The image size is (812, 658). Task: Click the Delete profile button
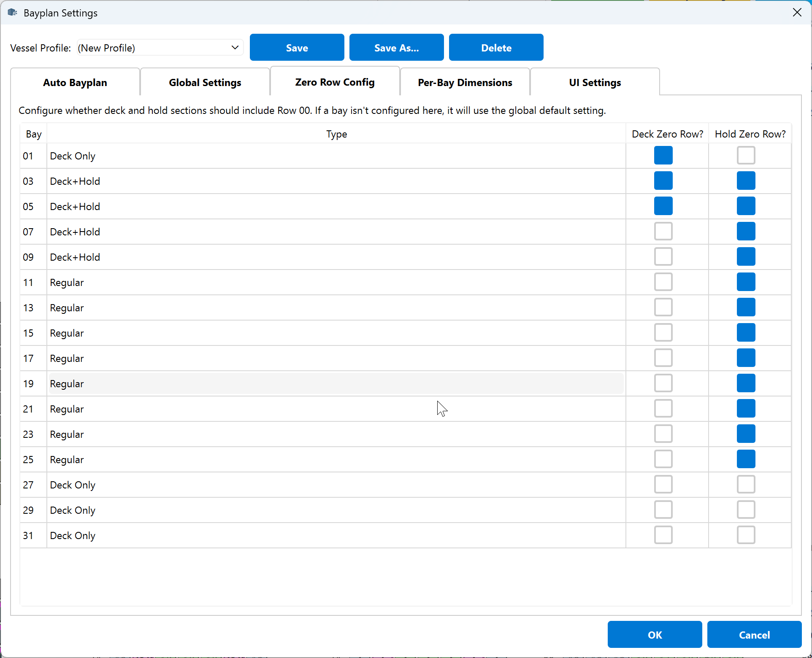(x=496, y=48)
